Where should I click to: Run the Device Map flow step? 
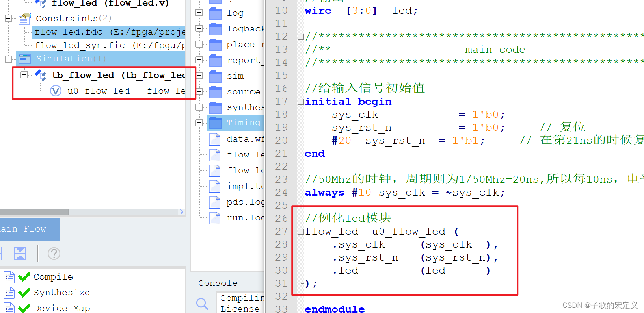point(62,308)
